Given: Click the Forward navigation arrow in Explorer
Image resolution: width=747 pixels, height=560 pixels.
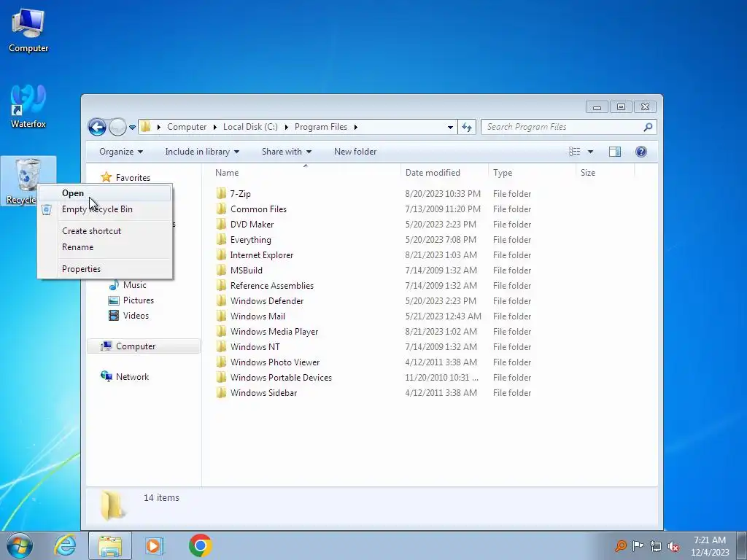Looking at the screenshot, I should tap(117, 127).
